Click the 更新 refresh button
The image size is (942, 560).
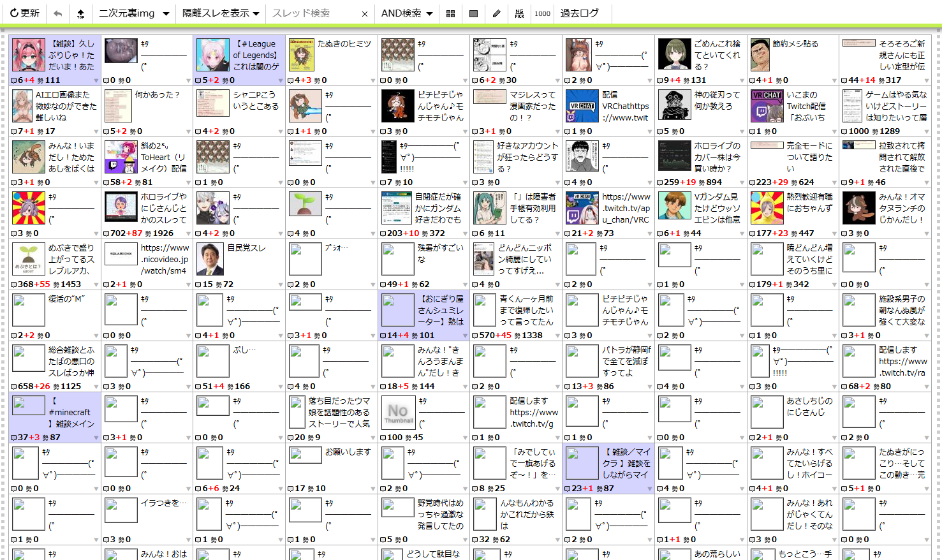[x=26, y=13]
